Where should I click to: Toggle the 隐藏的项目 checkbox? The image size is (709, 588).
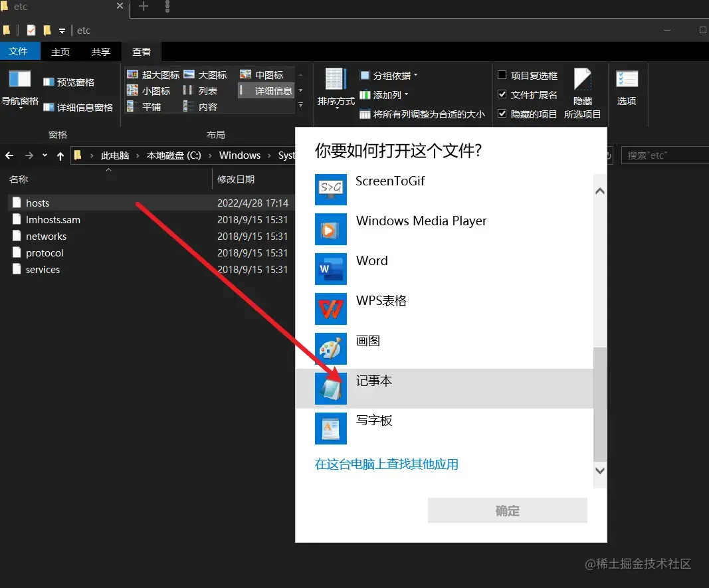[502, 114]
